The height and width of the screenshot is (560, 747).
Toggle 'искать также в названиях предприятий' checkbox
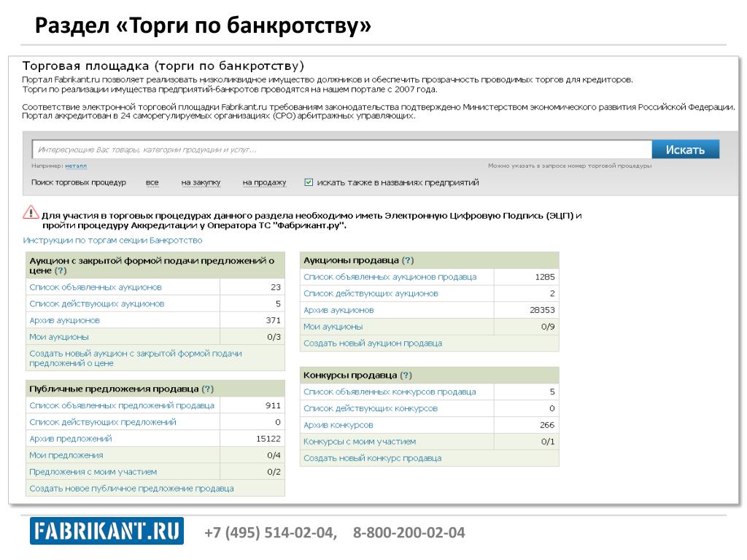point(309,182)
